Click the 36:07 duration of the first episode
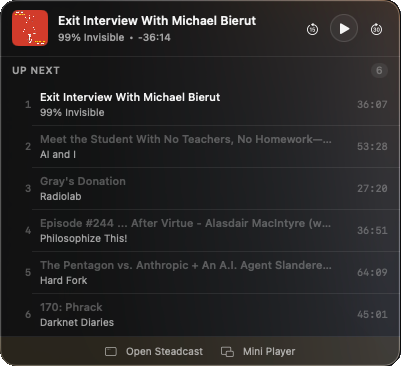The width and height of the screenshot is (401, 366). click(x=372, y=105)
